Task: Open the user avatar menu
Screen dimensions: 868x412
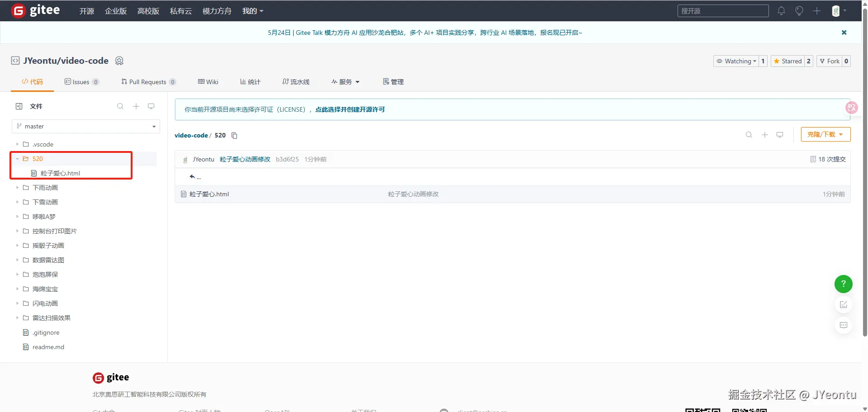Action: pyautogui.click(x=839, y=11)
